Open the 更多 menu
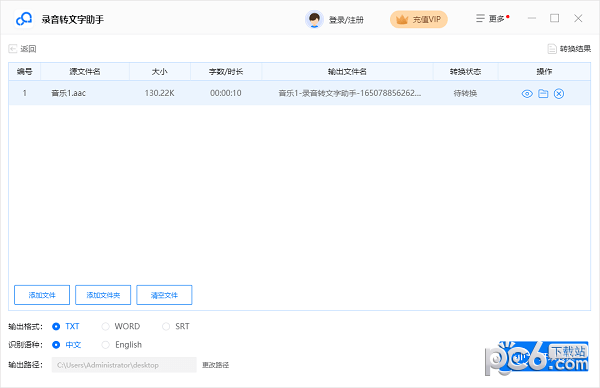 tap(492, 18)
